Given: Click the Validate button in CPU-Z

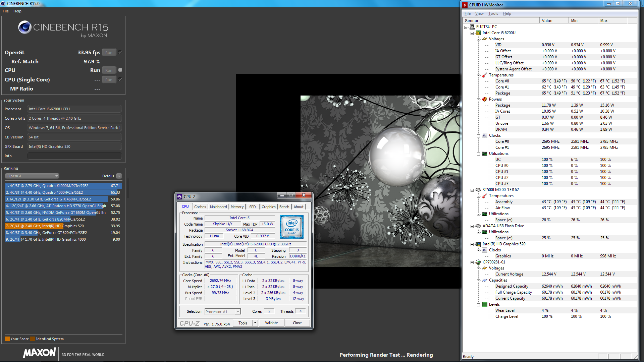Looking at the screenshot, I should click(x=271, y=323).
